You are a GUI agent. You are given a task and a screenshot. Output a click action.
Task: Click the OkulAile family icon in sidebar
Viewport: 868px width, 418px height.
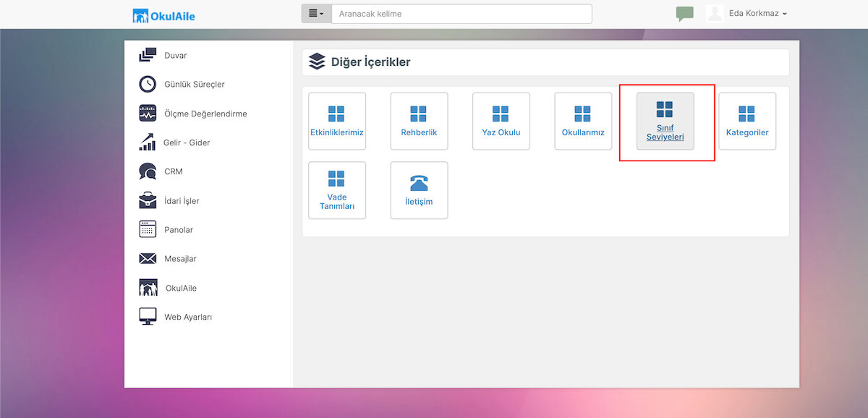click(148, 287)
